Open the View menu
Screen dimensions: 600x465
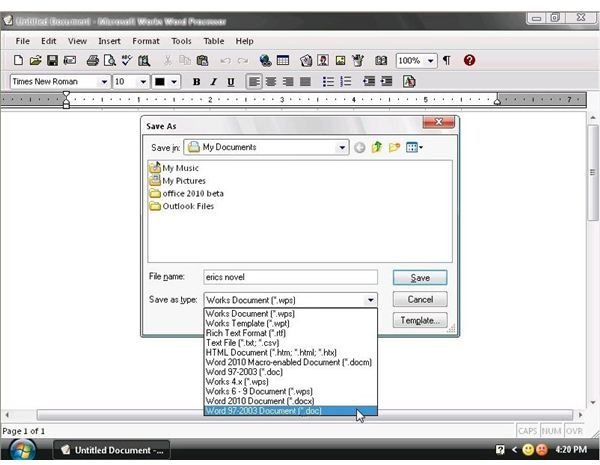coord(77,41)
